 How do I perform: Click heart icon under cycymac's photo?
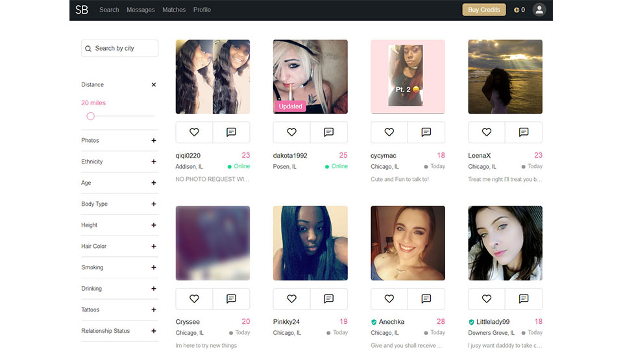tap(389, 132)
